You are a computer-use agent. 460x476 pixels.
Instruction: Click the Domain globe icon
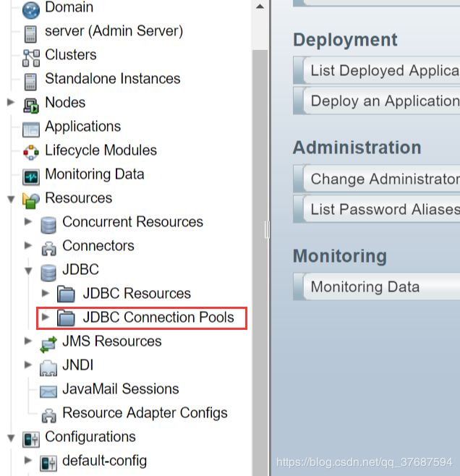(x=30, y=9)
